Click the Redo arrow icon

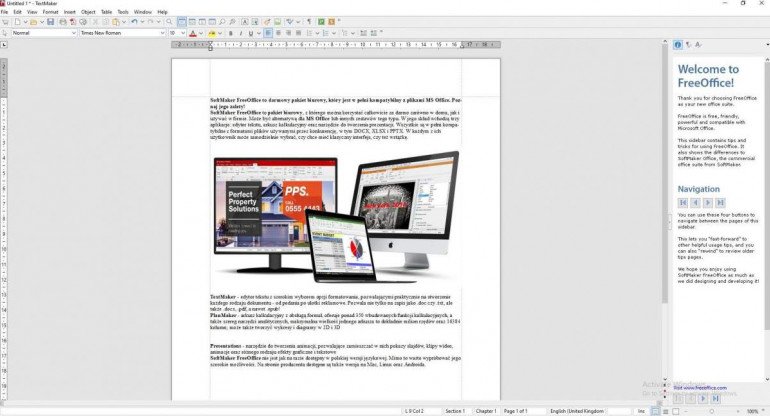point(150,22)
